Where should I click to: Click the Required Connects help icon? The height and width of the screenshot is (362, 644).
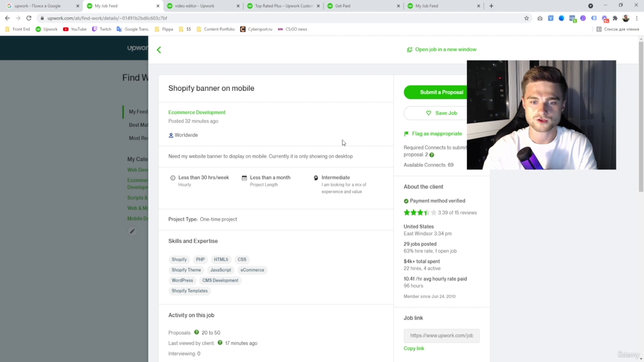pos(432,155)
